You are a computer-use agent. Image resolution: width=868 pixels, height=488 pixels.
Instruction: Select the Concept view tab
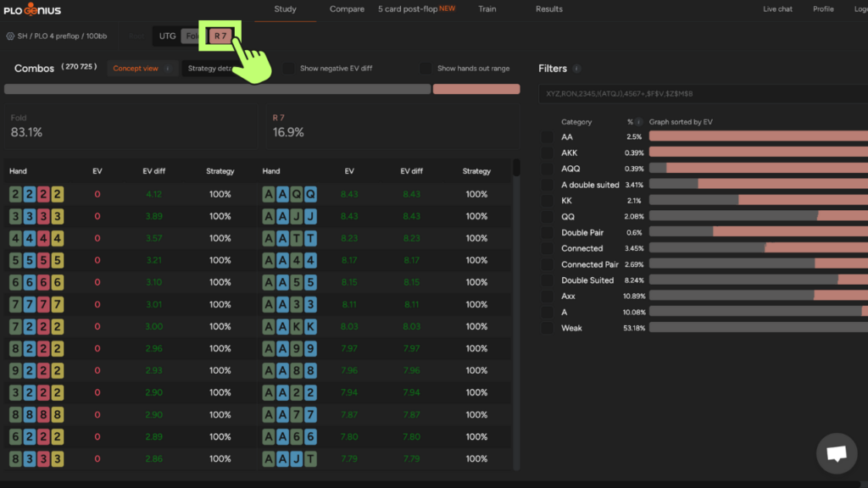(x=136, y=69)
